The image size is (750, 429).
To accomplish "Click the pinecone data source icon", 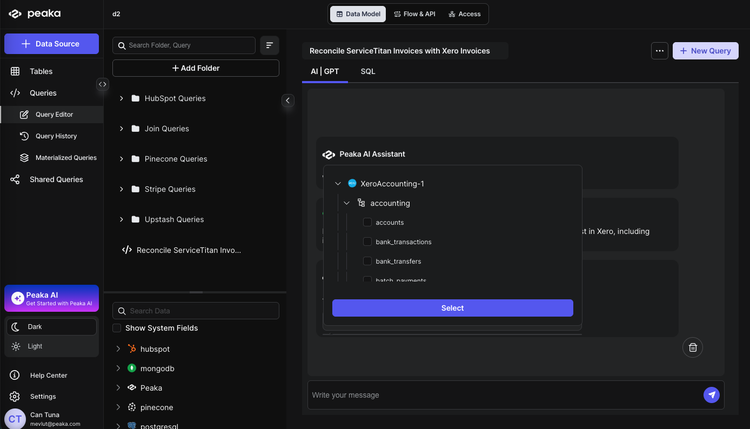I will pos(132,407).
